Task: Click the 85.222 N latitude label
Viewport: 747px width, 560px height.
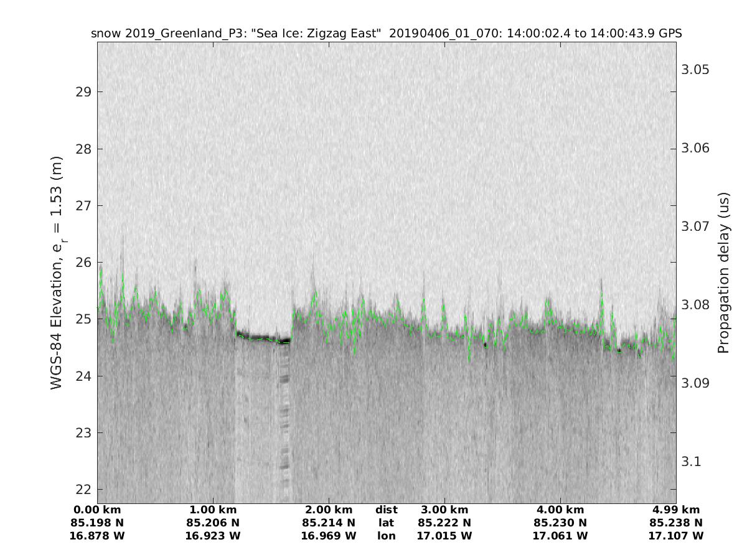Action: pyautogui.click(x=444, y=523)
